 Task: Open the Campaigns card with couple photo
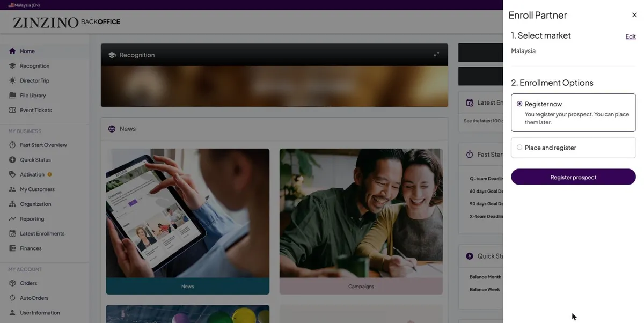tap(361, 221)
